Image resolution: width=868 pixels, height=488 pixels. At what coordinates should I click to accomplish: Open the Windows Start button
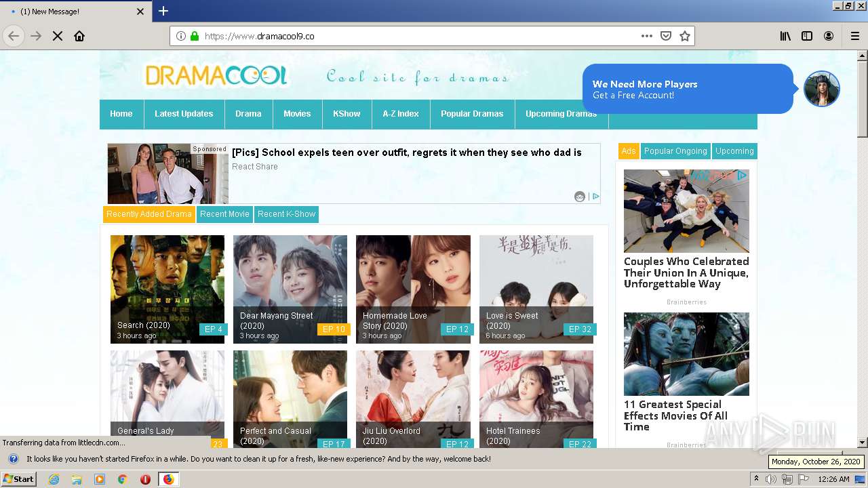click(18, 479)
